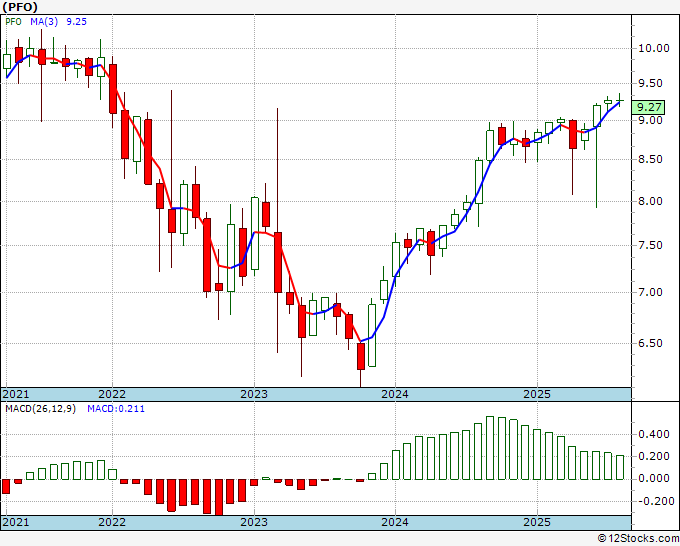Click the MA(3) legend label
The width and height of the screenshot is (680, 546).
(44, 22)
